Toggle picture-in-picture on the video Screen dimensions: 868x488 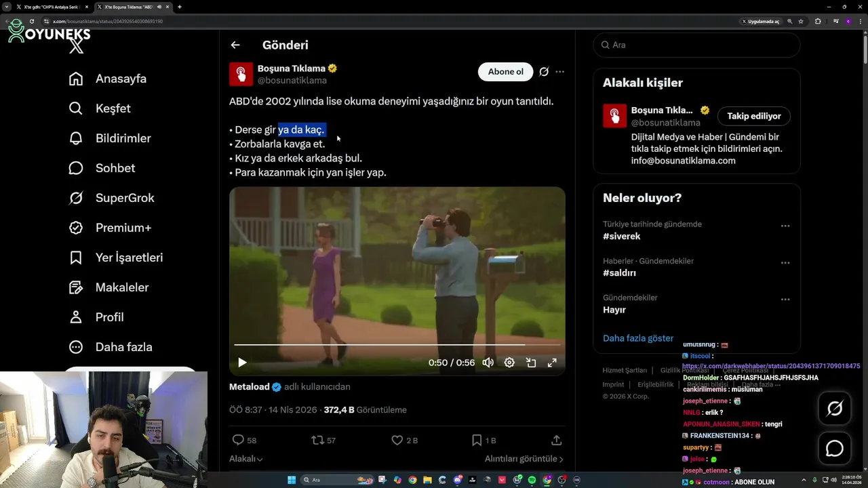pyautogui.click(x=531, y=363)
